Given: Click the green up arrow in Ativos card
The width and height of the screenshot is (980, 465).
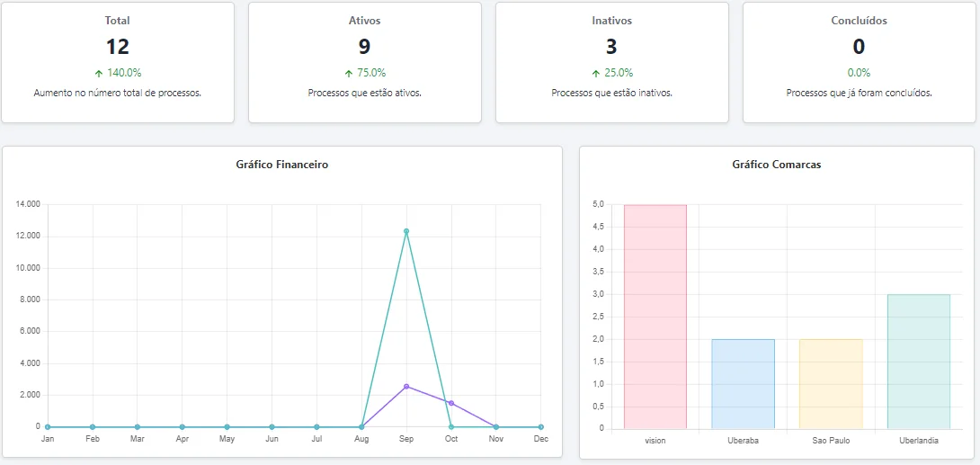Looking at the screenshot, I should (x=349, y=73).
